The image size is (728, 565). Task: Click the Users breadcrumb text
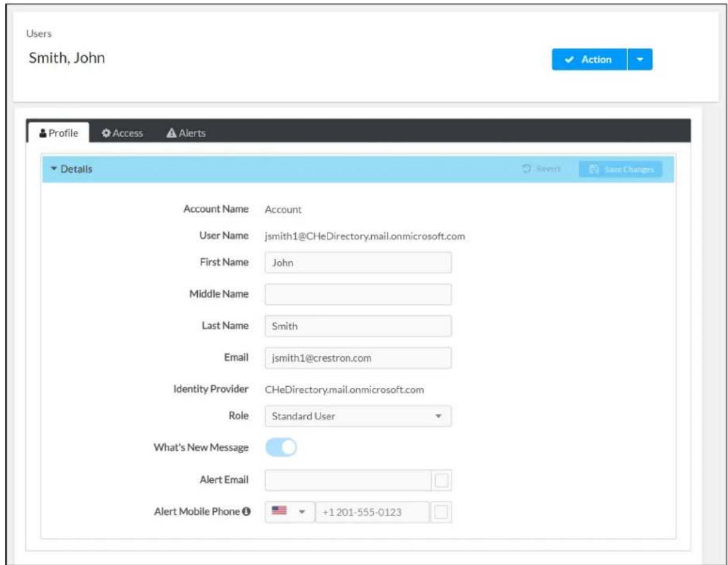(x=40, y=33)
